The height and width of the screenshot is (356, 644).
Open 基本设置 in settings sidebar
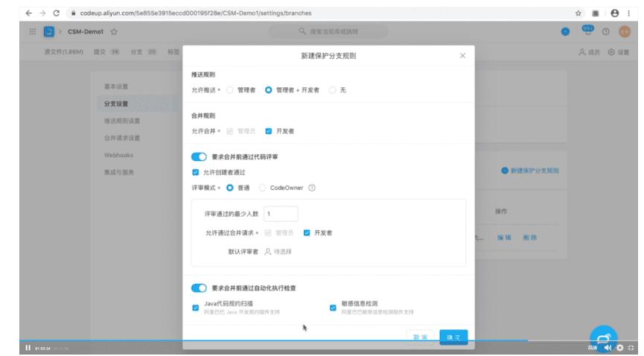(116, 86)
